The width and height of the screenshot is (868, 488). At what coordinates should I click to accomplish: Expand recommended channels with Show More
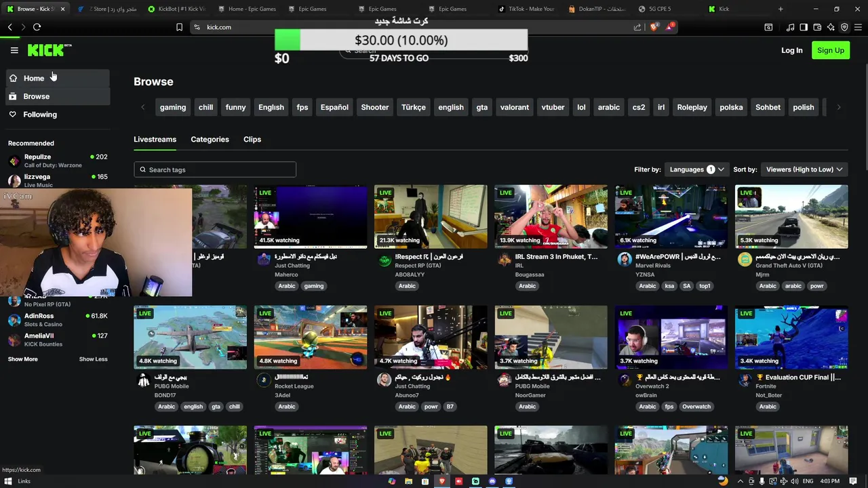pos(23,359)
